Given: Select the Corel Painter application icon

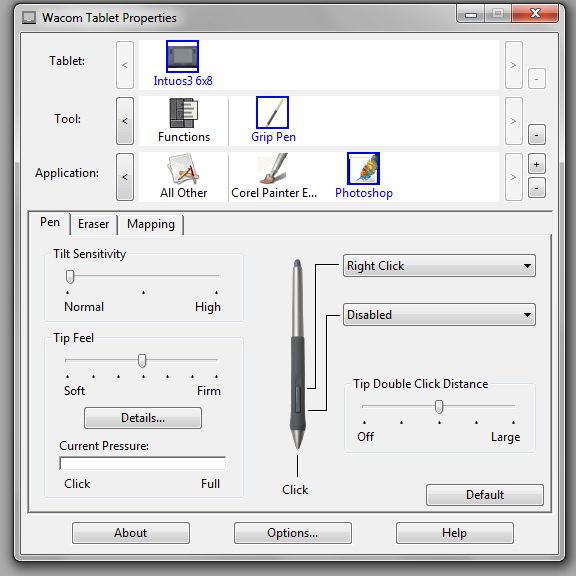Looking at the screenshot, I should click(x=273, y=169).
